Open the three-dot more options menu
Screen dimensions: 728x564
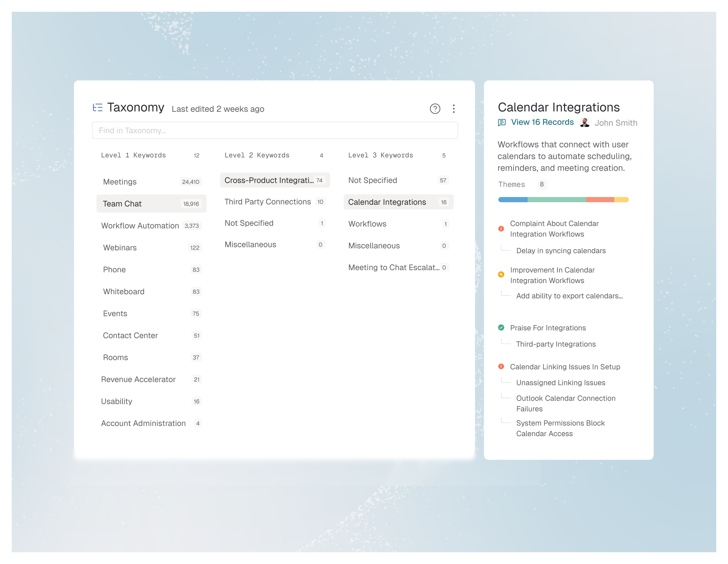[453, 109]
